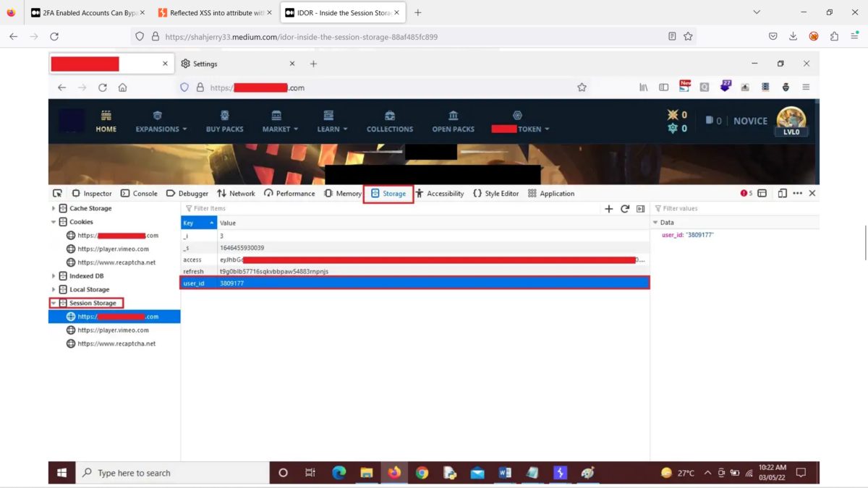This screenshot has height=488, width=868.
Task: Open the Inspector panel in devtools
Action: pyautogui.click(x=92, y=193)
